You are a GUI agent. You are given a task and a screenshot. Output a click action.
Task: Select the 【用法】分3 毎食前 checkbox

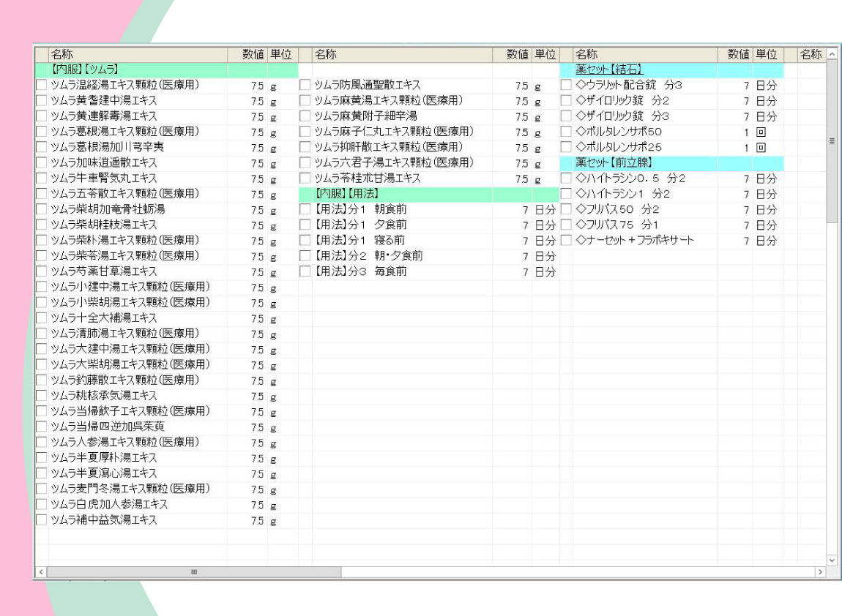(305, 271)
